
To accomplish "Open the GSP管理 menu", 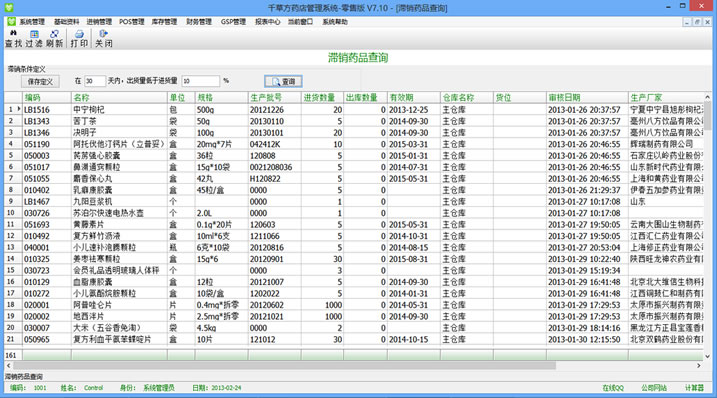I will (233, 22).
